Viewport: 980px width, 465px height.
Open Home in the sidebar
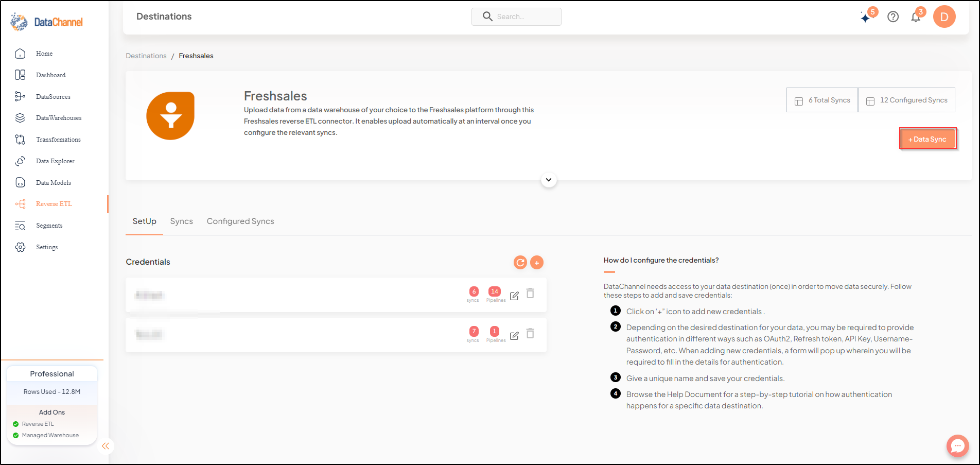tap(44, 54)
